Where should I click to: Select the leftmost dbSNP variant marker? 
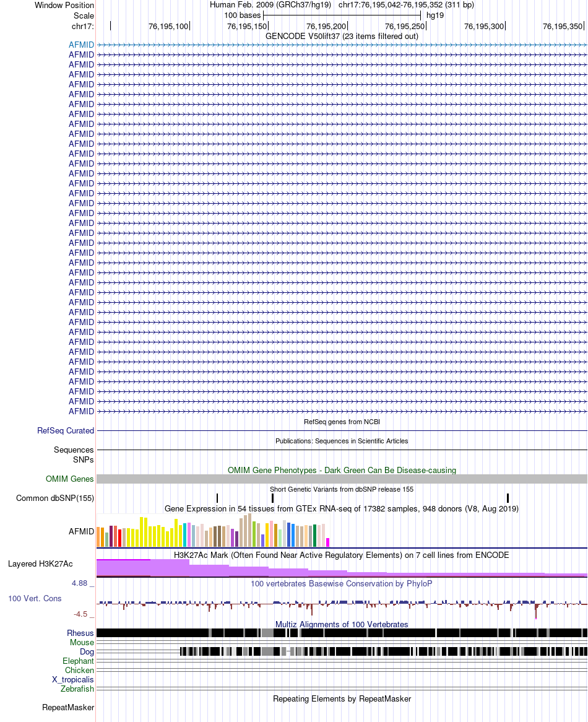tap(217, 498)
